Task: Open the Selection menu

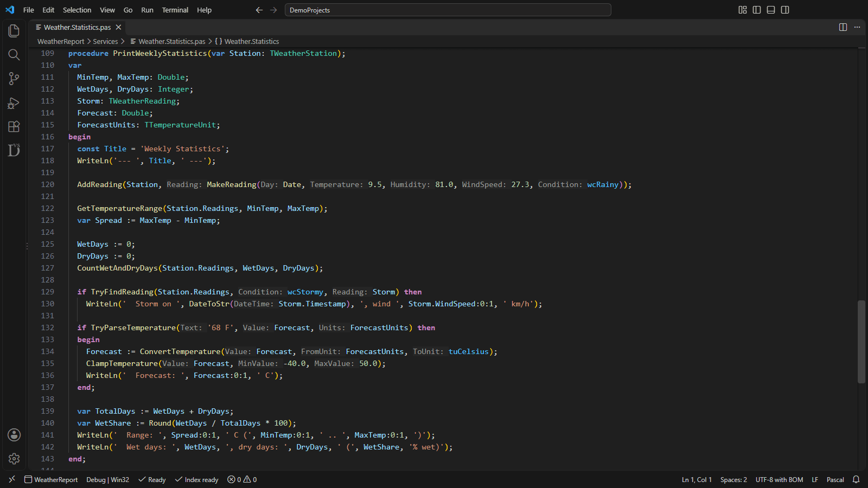Action: 77,10
